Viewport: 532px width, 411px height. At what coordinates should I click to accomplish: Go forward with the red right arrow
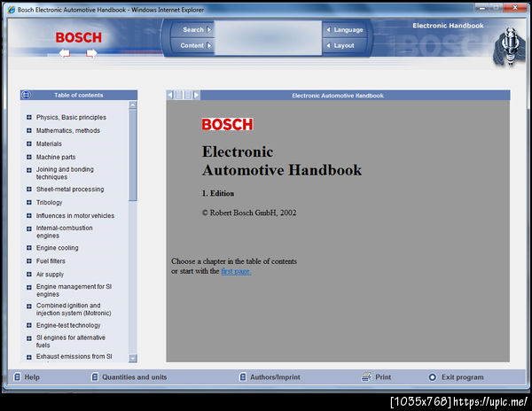tap(91, 53)
